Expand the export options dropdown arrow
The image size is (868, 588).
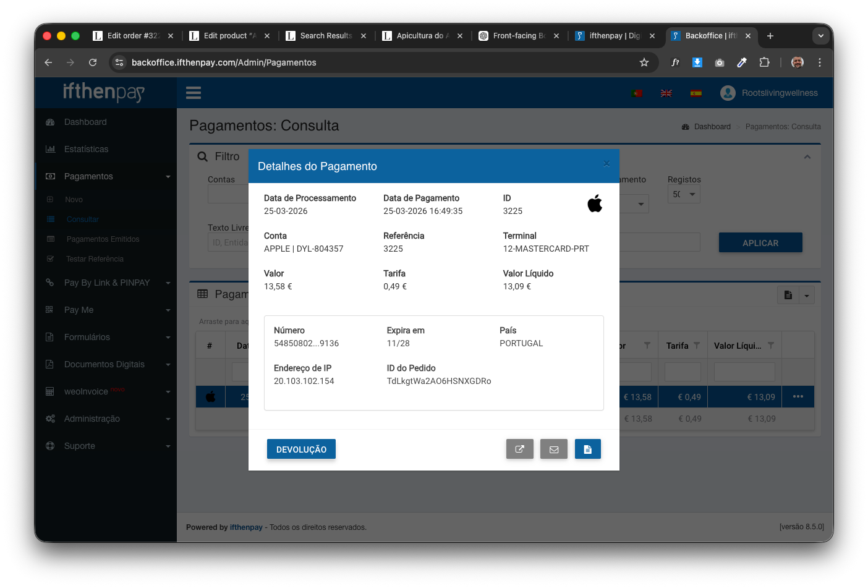pyautogui.click(x=807, y=296)
